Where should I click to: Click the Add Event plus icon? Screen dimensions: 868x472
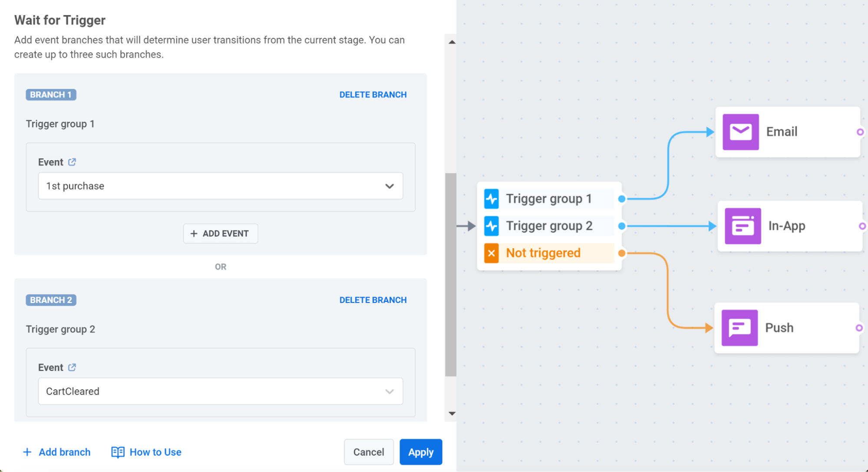point(194,233)
